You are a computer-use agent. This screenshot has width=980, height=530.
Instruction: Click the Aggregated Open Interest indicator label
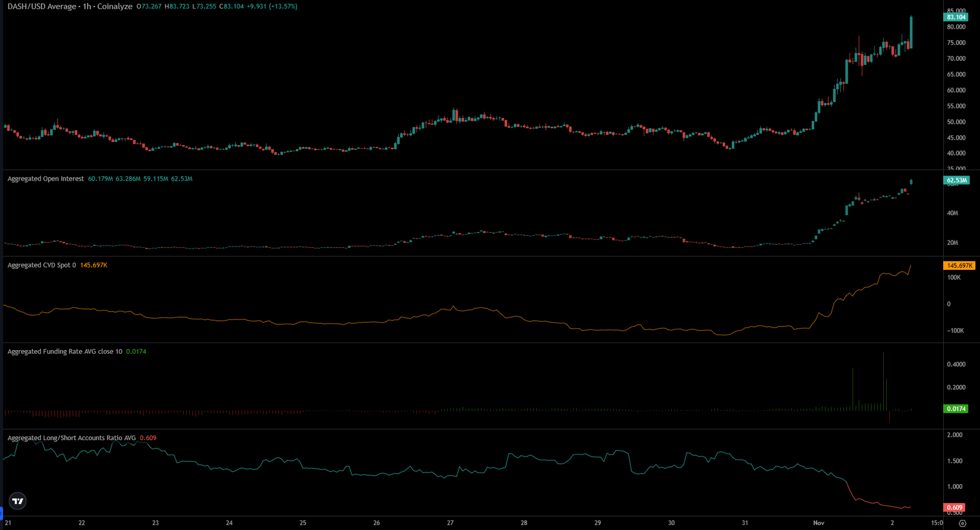point(46,179)
